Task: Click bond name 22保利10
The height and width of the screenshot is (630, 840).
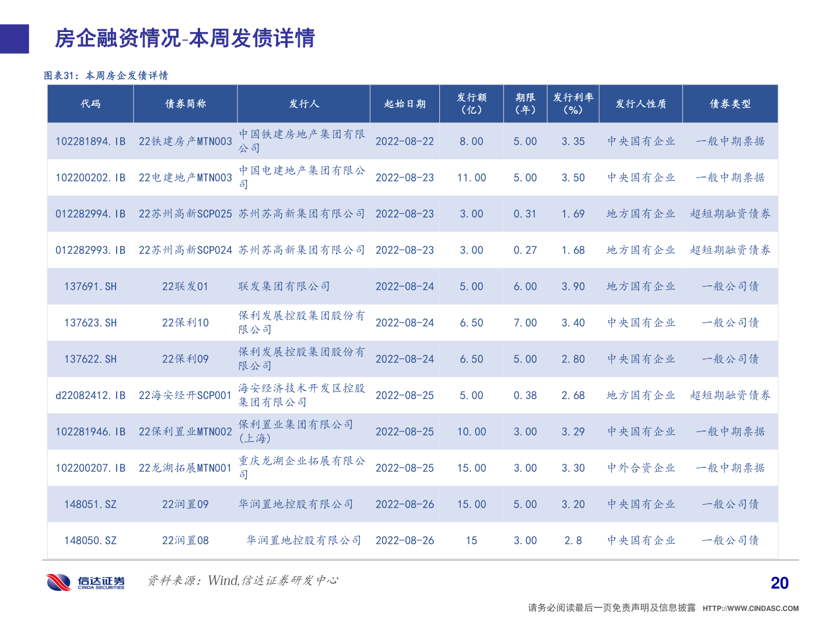Action: tap(185, 323)
